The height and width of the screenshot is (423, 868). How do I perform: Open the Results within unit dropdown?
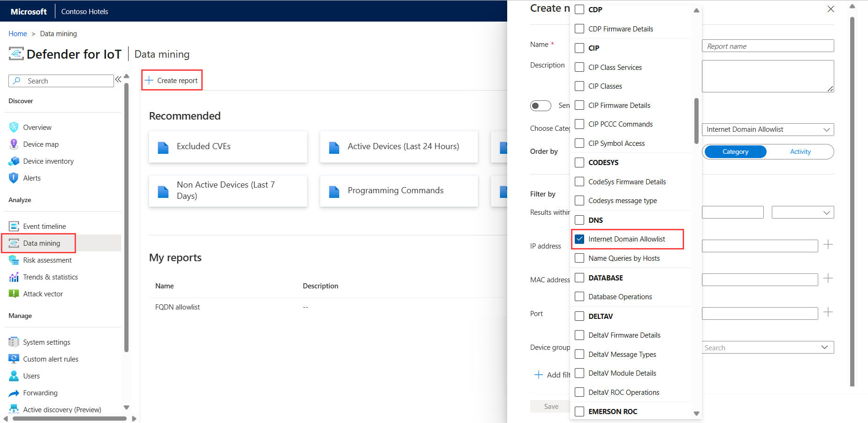tap(802, 212)
